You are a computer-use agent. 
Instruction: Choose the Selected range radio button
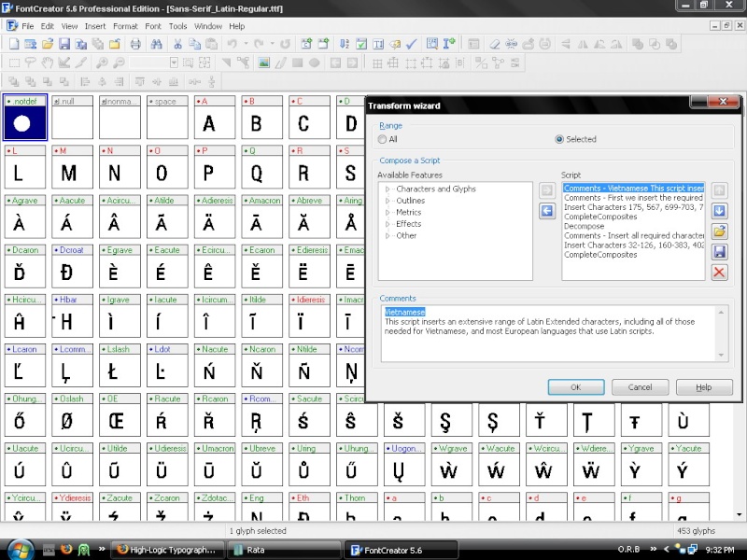pos(559,139)
